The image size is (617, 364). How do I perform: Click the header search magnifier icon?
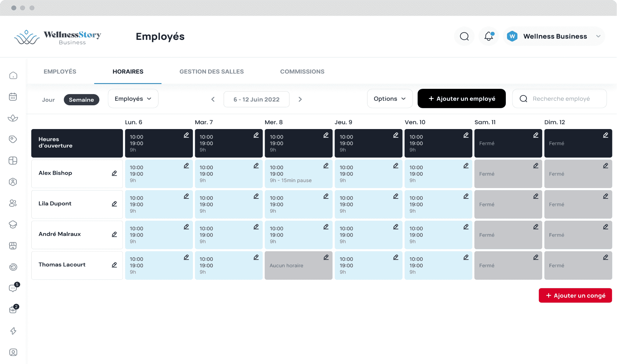click(x=464, y=37)
